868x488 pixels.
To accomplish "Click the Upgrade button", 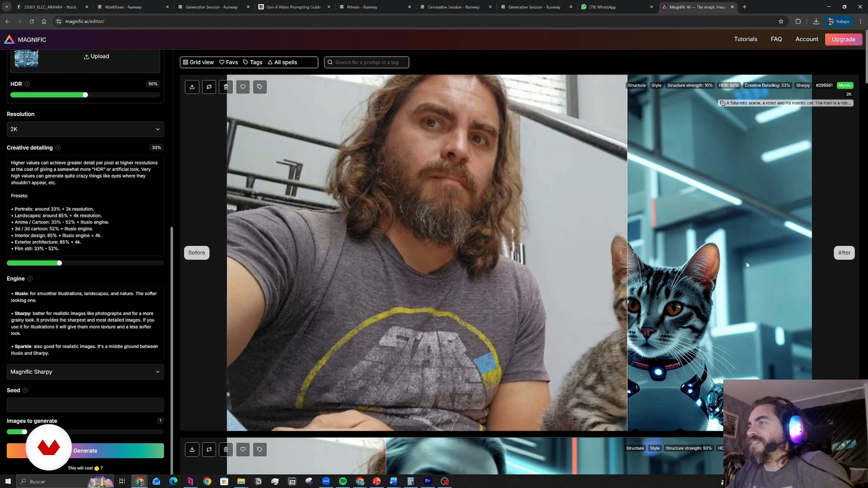I will tap(843, 39).
